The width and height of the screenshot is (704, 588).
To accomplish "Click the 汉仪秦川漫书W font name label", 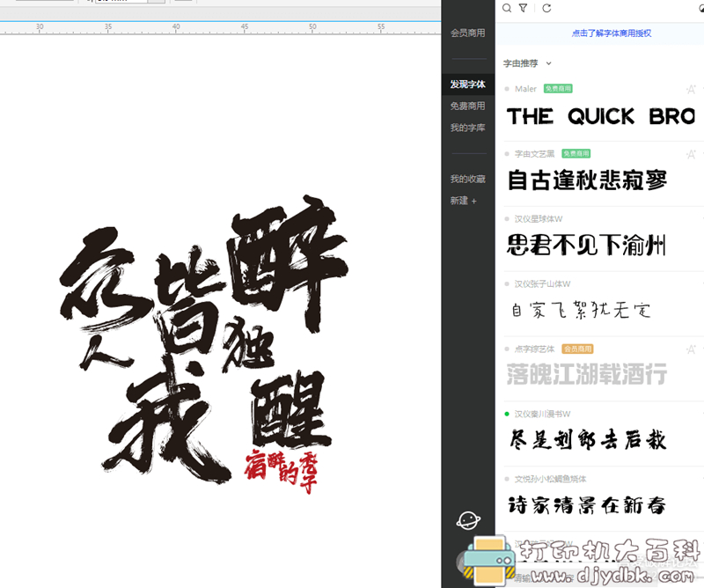I will (542, 414).
